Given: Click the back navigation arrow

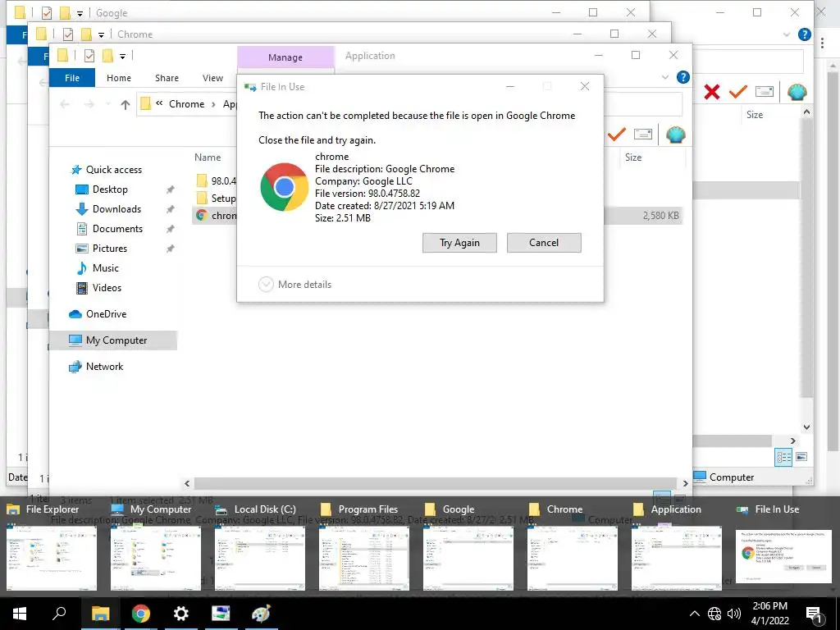Looking at the screenshot, I should 65,104.
